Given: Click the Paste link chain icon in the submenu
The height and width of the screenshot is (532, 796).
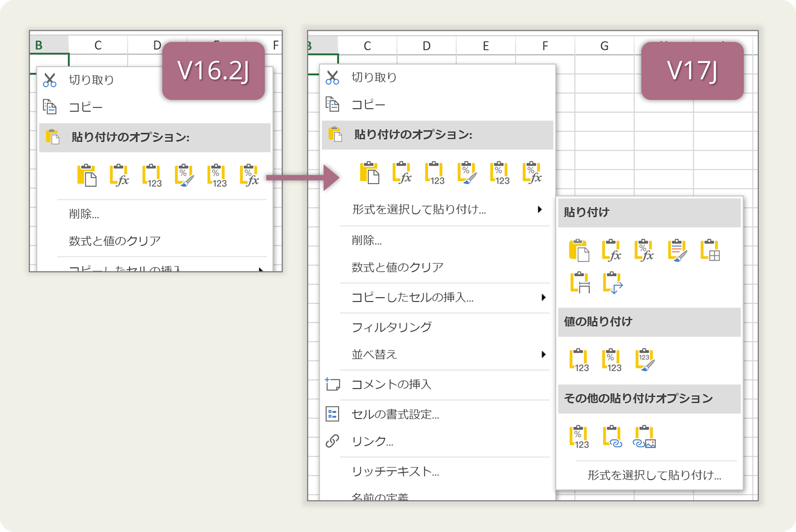Looking at the screenshot, I should tap(612, 437).
